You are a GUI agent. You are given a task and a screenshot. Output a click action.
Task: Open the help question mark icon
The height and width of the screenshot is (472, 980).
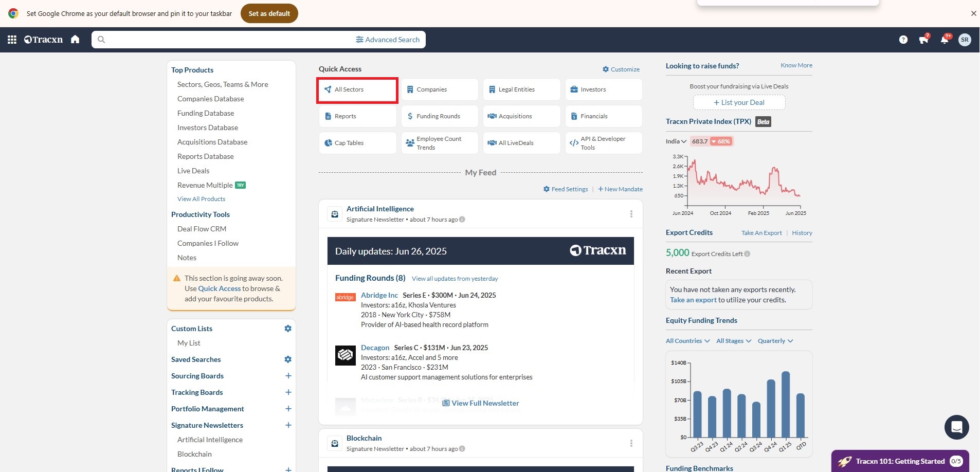903,40
